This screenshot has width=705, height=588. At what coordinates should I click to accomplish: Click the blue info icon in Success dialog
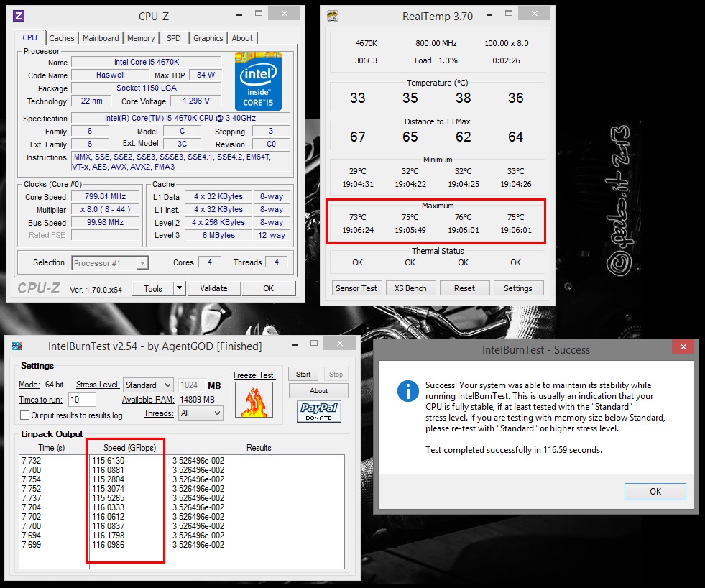pos(407,390)
